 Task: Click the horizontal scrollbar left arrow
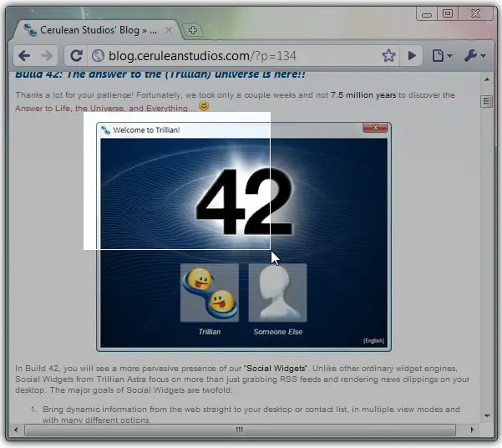click(16, 430)
